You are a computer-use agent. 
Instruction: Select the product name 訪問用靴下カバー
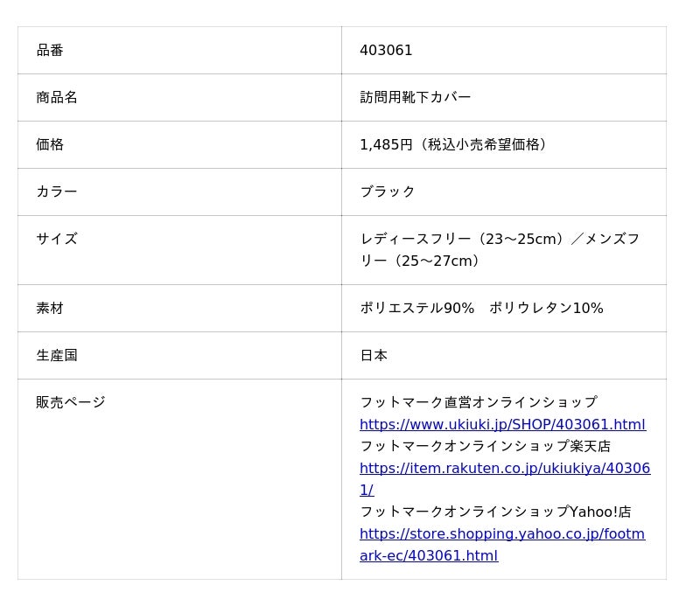tap(415, 98)
